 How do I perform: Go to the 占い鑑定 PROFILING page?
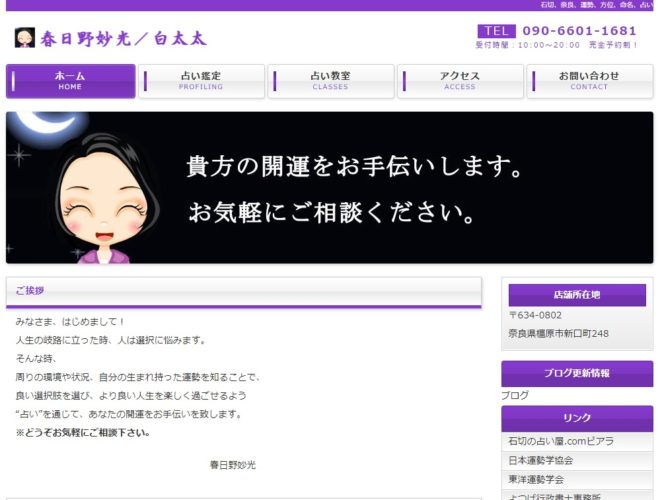[201, 81]
